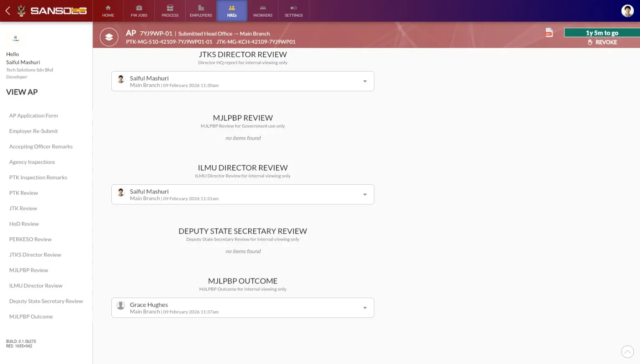
Task: Open the Settings tab
Action: pos(294,11)
